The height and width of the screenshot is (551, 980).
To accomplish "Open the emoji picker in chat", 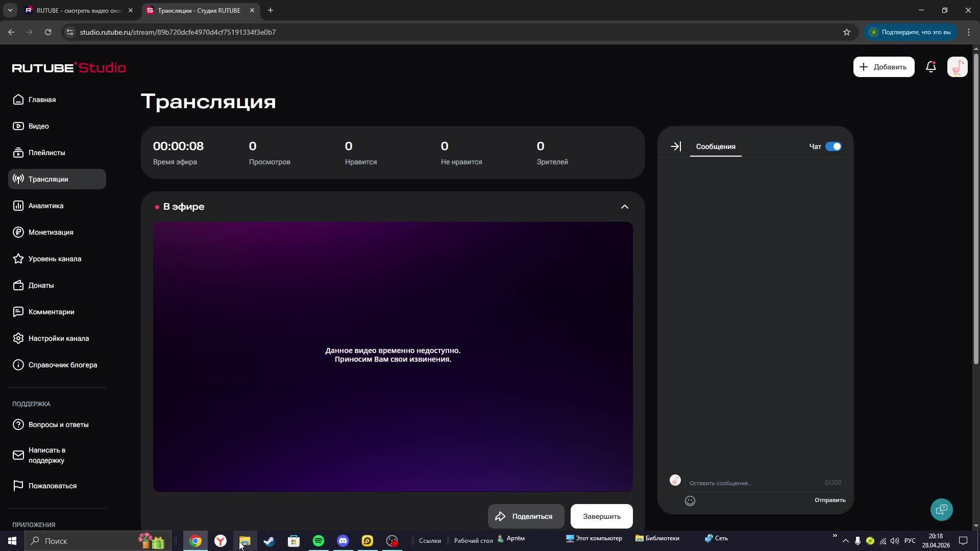I will point(690,501).
